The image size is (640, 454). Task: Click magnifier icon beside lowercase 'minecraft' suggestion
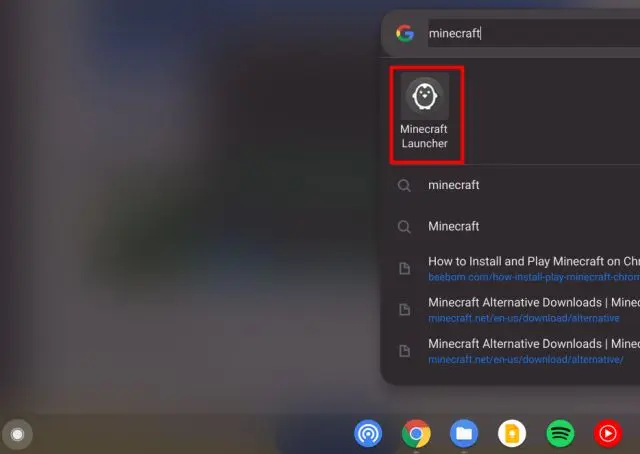click(404, 185)
